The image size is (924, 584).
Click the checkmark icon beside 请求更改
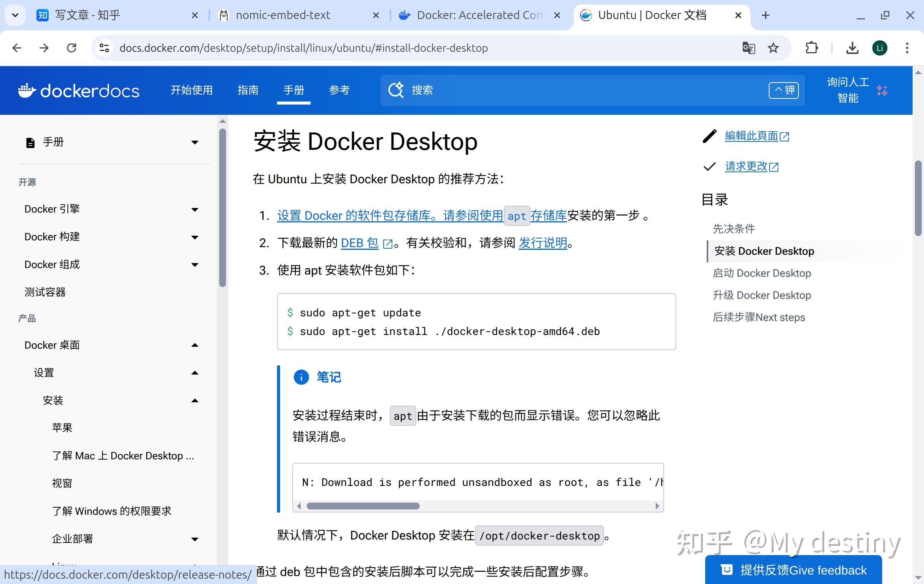click(708, 167)
